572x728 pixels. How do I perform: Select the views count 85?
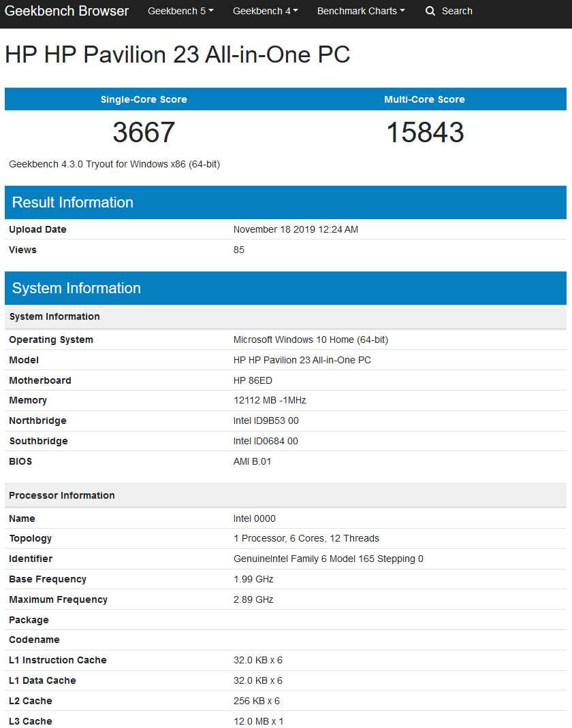[239, 250]
